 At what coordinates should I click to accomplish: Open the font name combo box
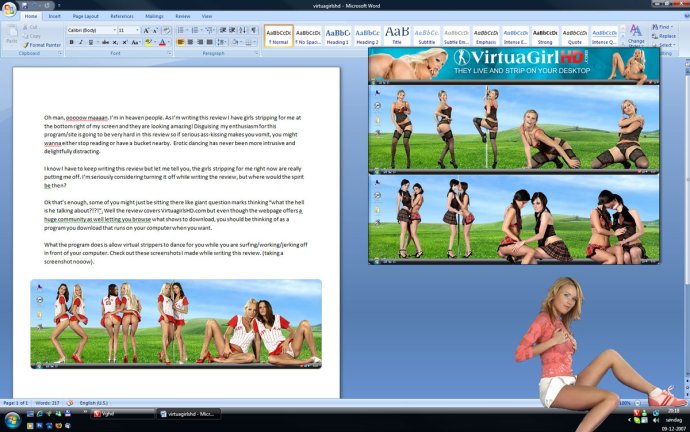[x=92, y=30]
